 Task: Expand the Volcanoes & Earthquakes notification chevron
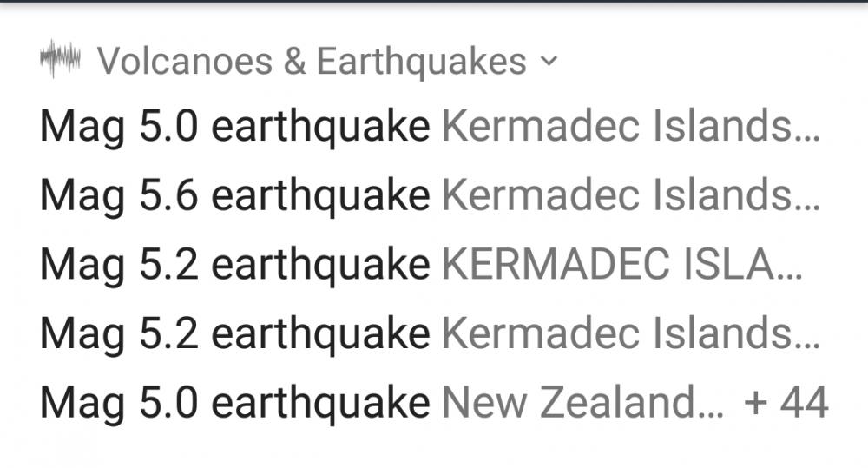click(x=548, y=62)
